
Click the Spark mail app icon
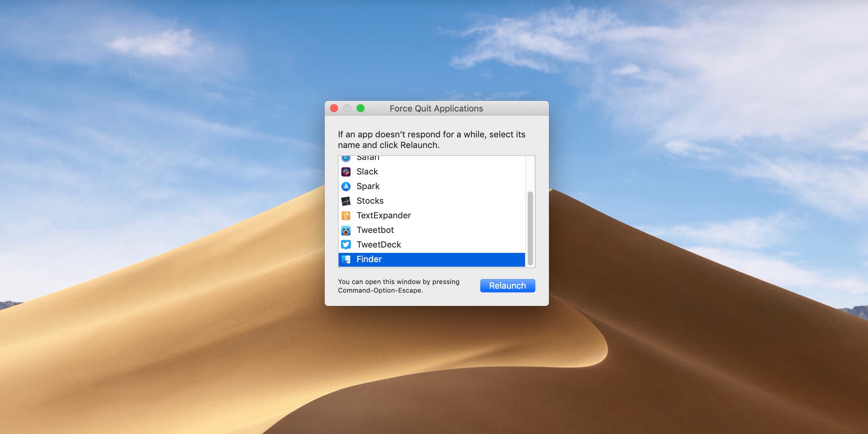pos(346,186)
